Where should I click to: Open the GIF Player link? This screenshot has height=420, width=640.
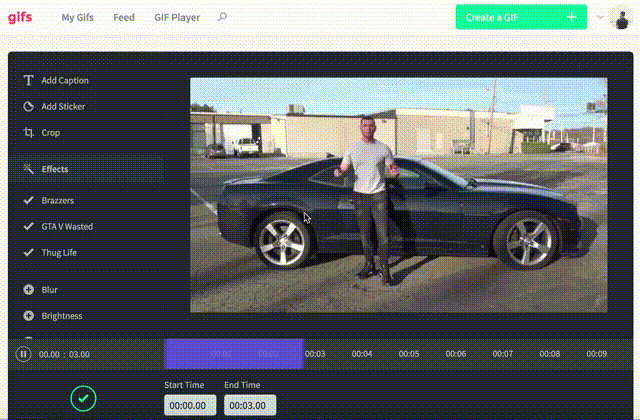178,17
